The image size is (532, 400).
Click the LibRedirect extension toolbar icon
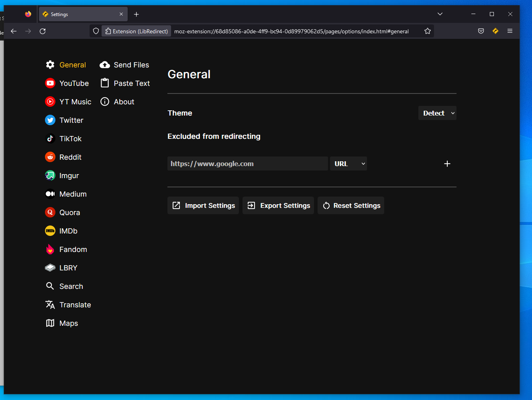click(495, 31)
